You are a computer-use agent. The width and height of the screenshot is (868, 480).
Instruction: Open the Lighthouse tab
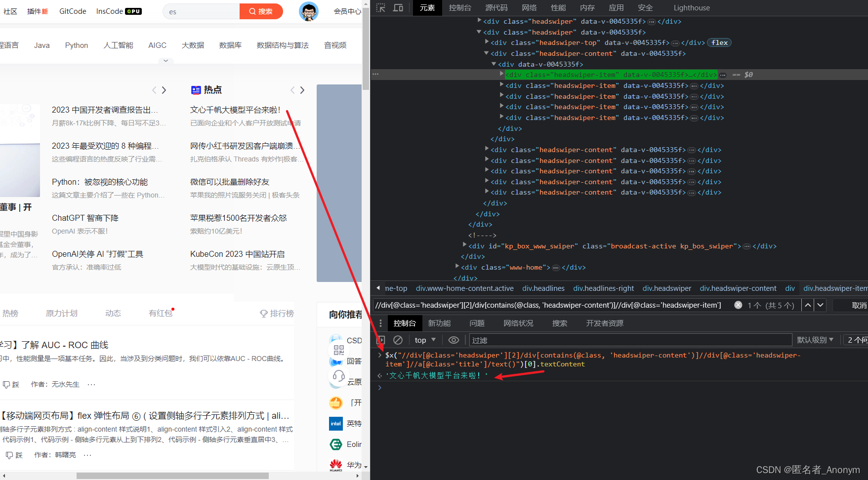pos(692,8)
